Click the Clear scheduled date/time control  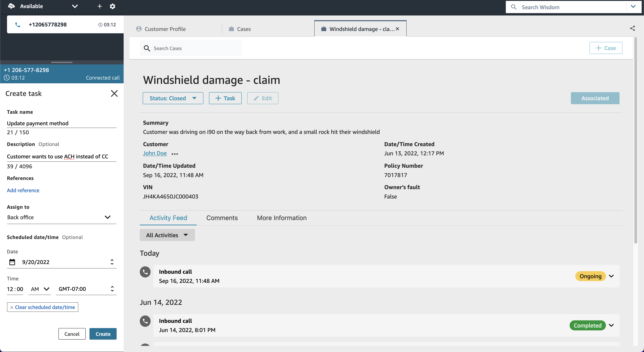coord(42,307)
